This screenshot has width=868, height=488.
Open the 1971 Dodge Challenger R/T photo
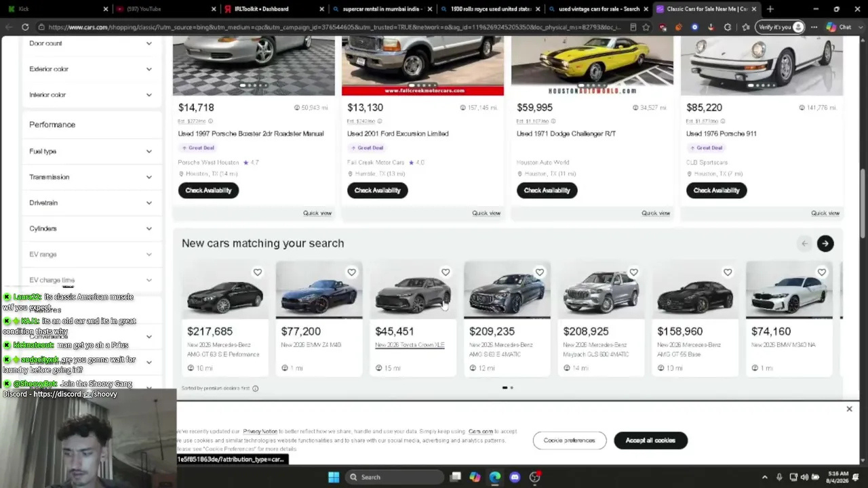coord(592,66)
